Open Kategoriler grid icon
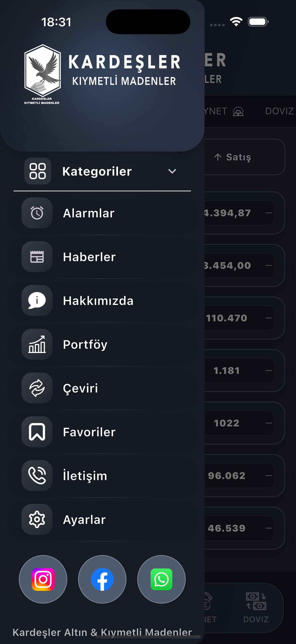296x644 pixels. pos(38,171)
